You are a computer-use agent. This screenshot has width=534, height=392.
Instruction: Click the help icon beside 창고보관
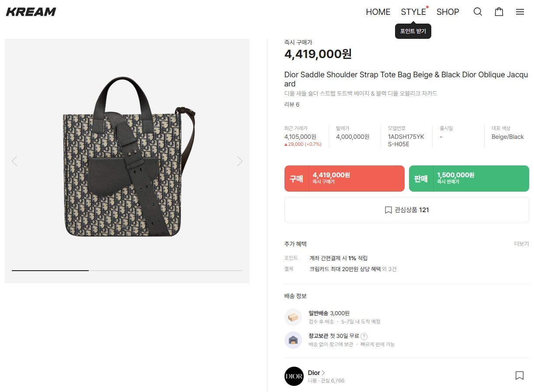click(364, 336)
